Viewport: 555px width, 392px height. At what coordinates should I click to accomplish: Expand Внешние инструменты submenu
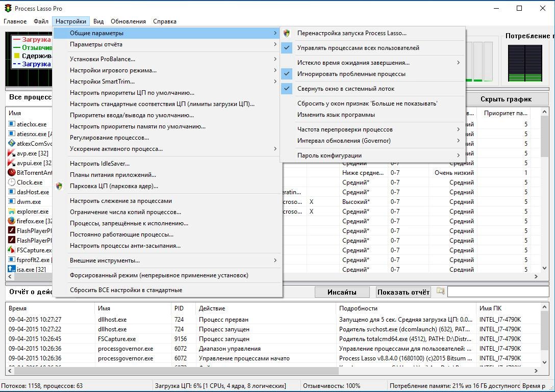point(167,260)
